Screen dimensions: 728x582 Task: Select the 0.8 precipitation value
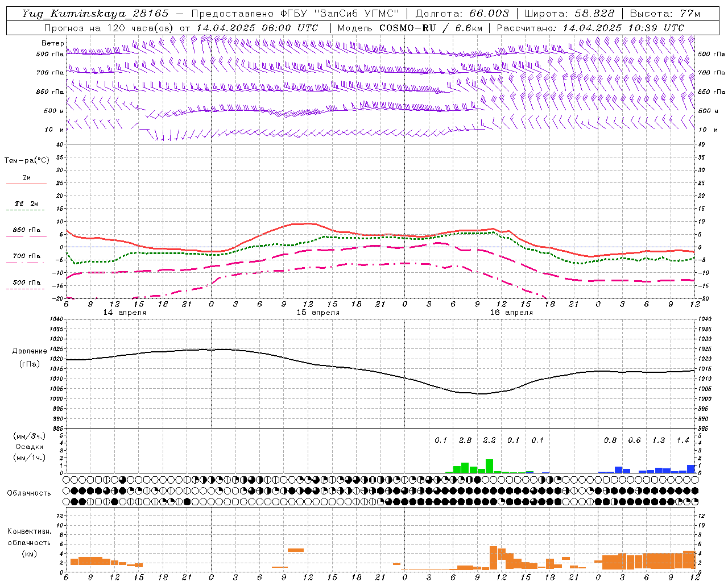coord(610,440)
